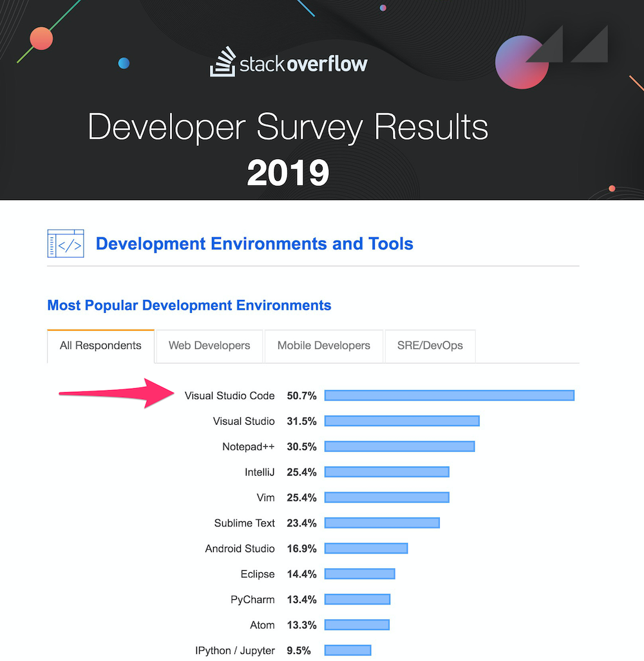Viewport: 644px width, 661px height.
Task: Click the 2019 year heading
Action: pyautogui.click(x=288, y=172)
